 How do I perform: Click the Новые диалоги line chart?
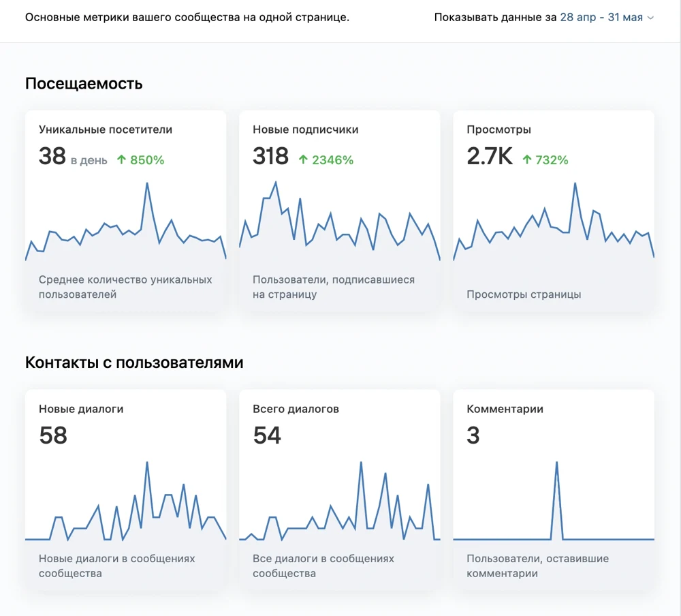(125, 502)
